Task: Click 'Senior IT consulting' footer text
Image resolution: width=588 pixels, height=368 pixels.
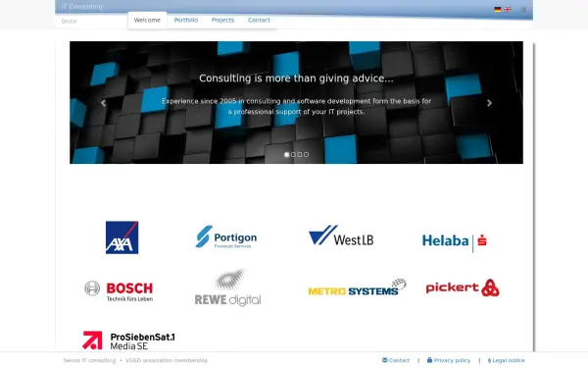Action: click(89, 360)
